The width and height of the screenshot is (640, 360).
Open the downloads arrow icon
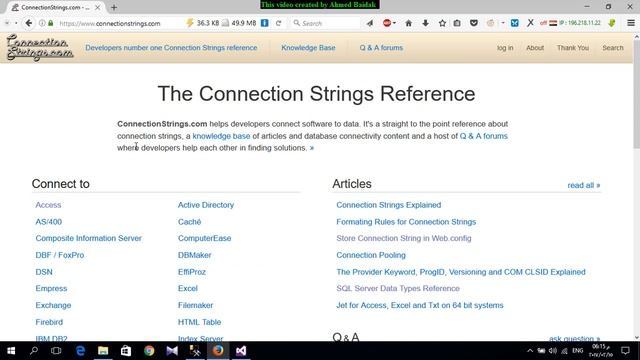point(425,23)
